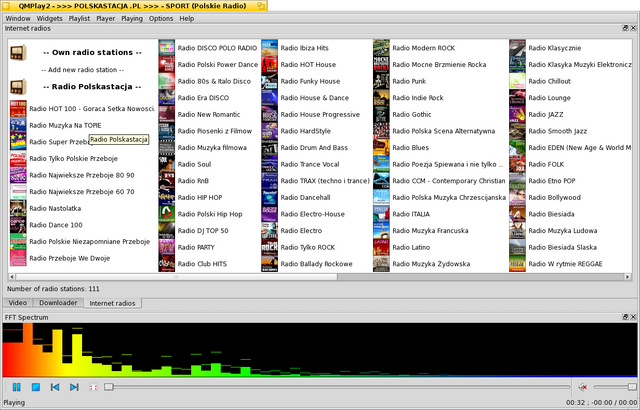This screenshot has height=410, width=640.
Task: Select Radio Bollywood station
Action: click(554, 197)
